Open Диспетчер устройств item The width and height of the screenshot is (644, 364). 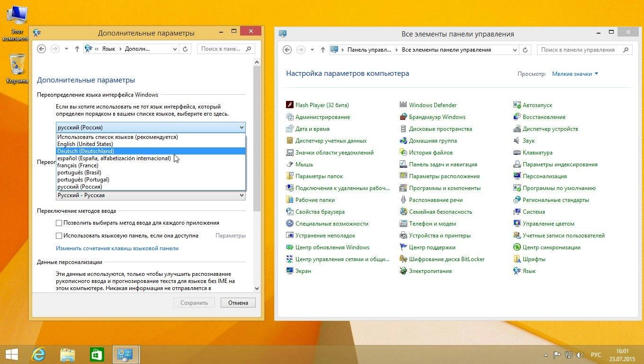[546, 129]
